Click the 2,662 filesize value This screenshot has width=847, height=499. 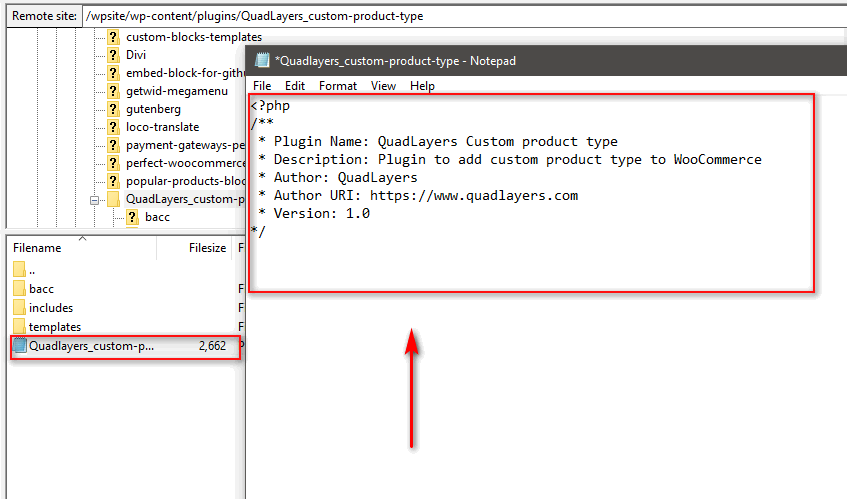pos(212,346)
